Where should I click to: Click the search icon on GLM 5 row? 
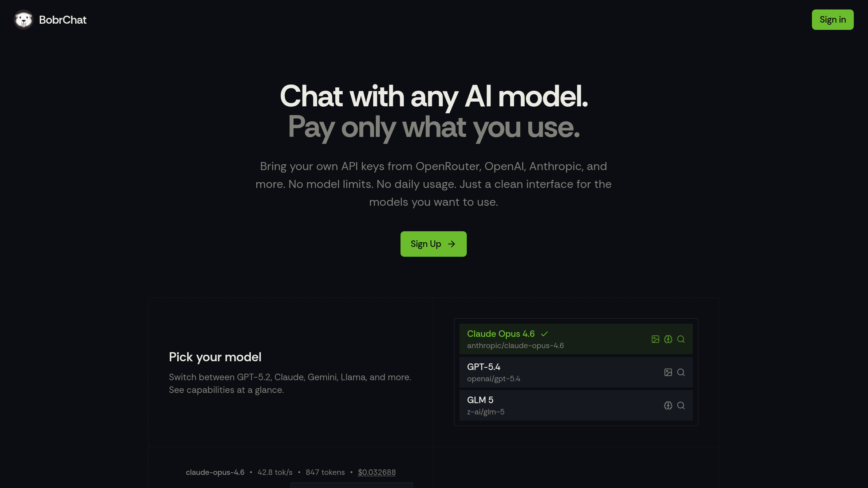[681, 405]
